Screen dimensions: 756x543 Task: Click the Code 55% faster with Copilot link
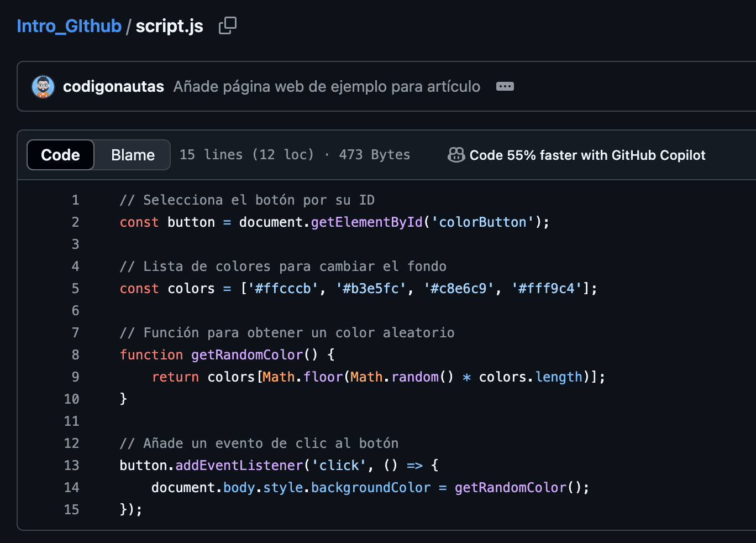pyautogui.click(x=587, y=155)
